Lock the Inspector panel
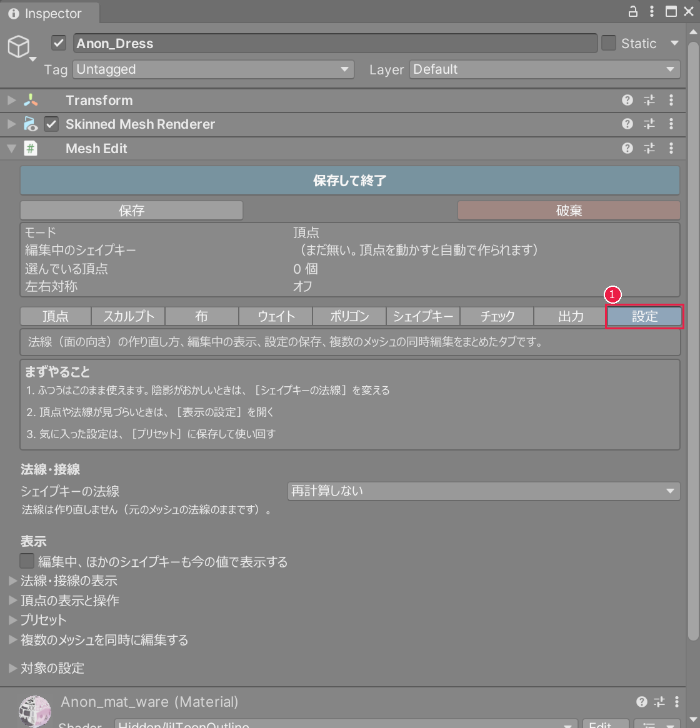The image size is (700, 728). click(632, 12)
